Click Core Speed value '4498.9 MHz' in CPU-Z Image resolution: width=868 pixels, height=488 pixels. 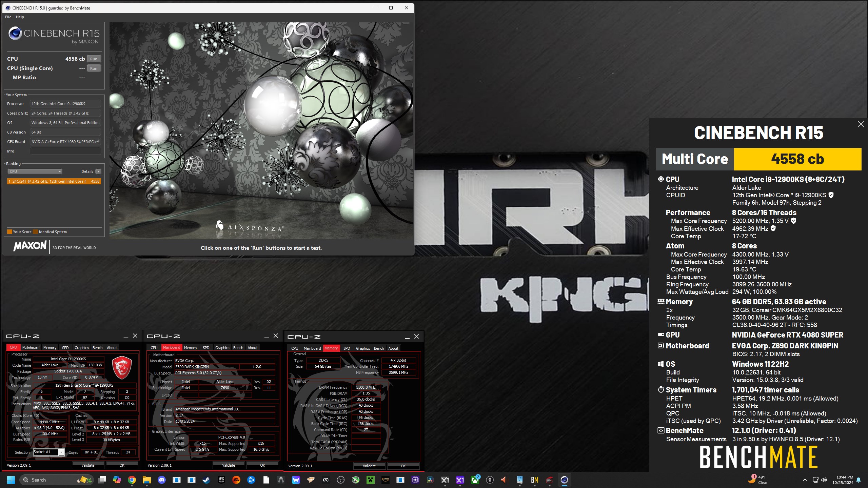pyautogui.click(x=50, y=422)
